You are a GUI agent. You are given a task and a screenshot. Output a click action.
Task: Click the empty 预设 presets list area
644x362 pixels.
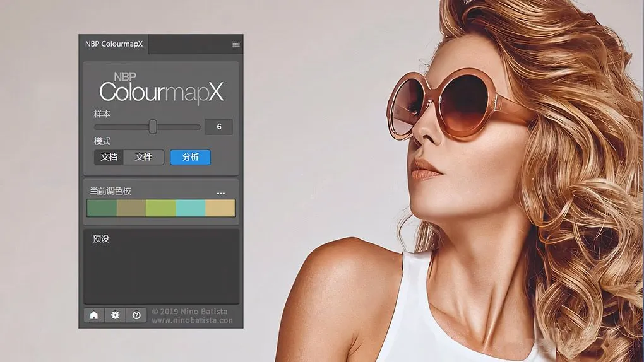pyautogui.click(x=161, y=271)
